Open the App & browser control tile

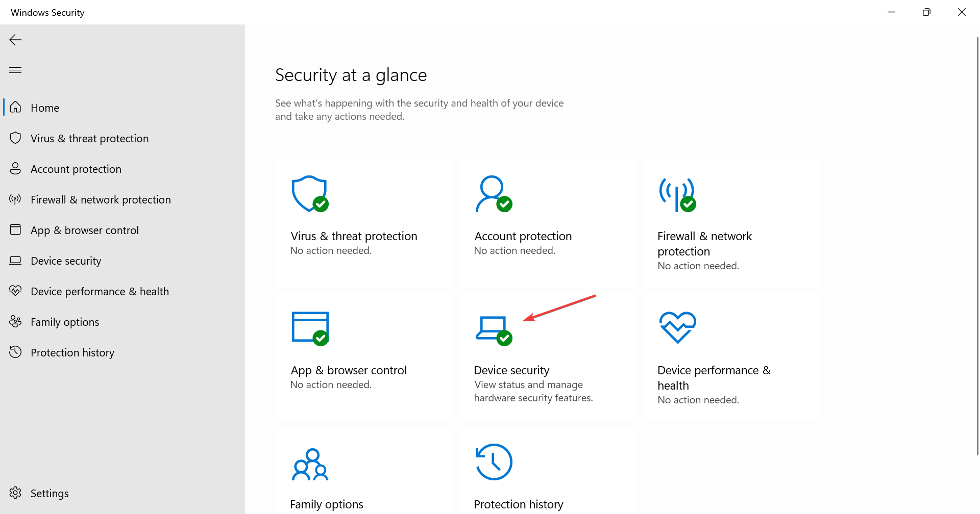[364, 357]
